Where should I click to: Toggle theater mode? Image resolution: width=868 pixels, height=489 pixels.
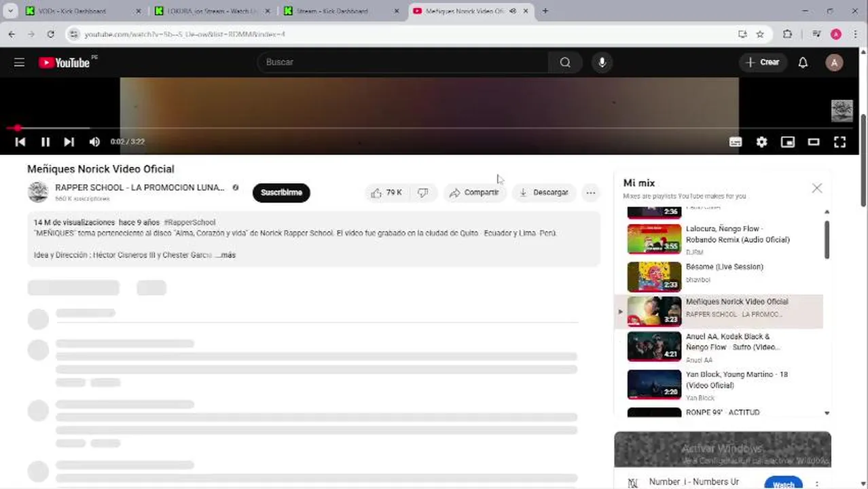(814, 142)
